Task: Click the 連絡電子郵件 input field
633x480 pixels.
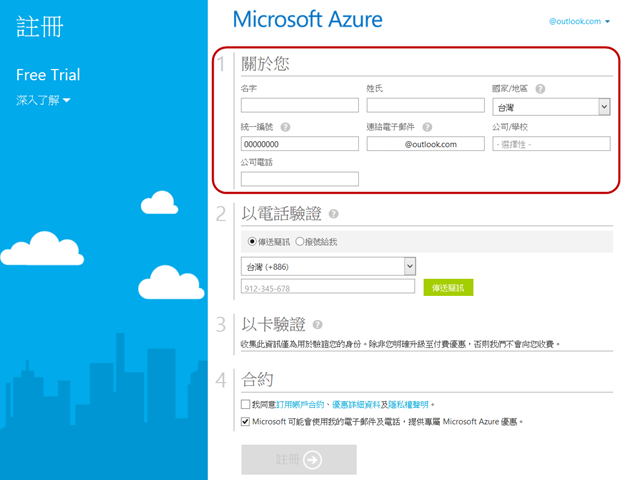Action: tap(425, 144)
